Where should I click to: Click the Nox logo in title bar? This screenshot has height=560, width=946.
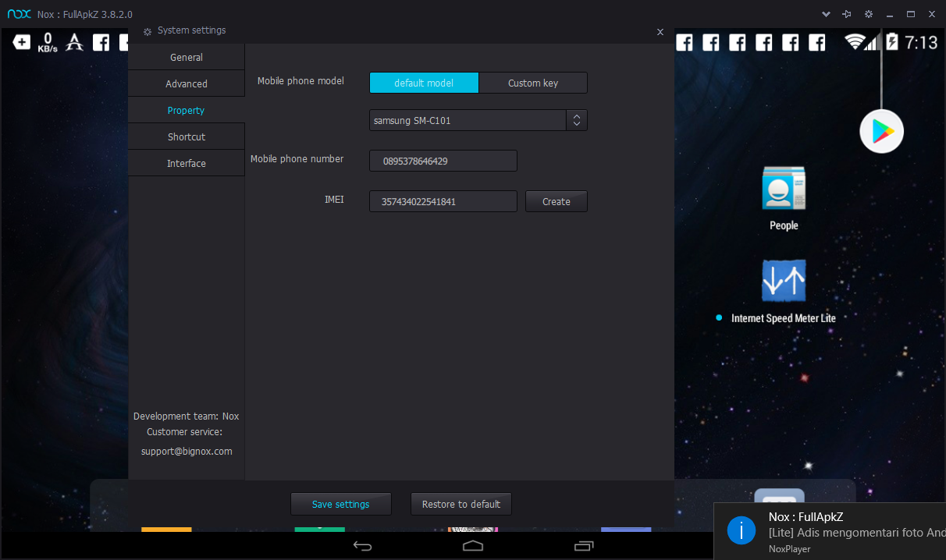pyautogui.click(x=19, y=14)
